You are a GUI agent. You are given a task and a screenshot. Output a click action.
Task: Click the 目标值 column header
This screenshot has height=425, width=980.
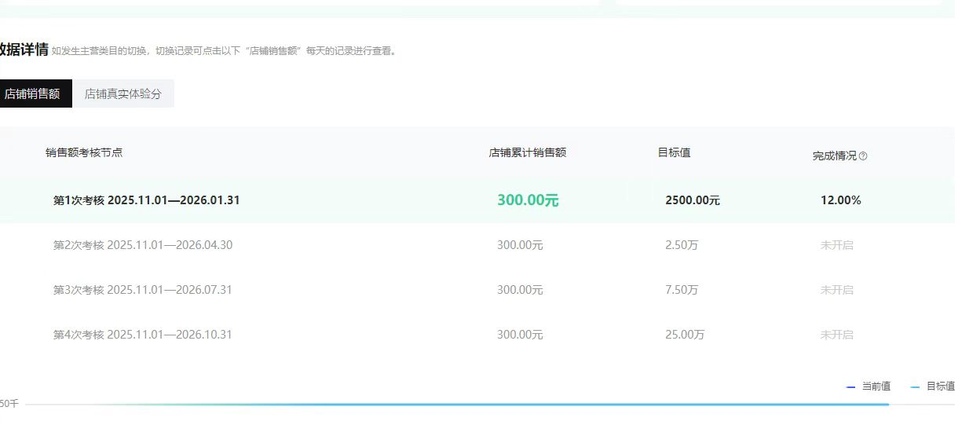674,152
